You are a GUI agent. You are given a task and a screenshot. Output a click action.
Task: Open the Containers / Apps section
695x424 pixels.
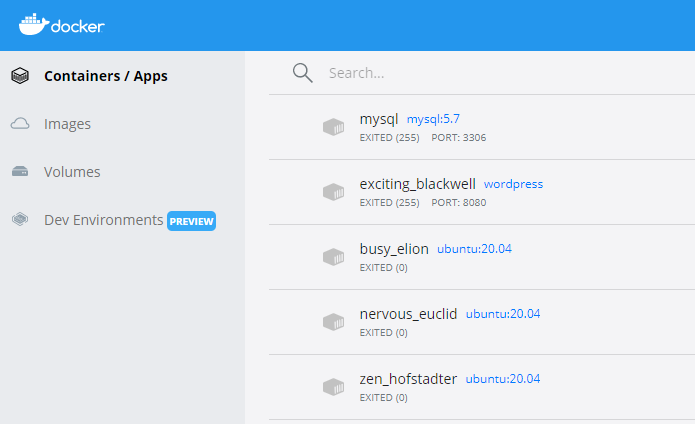pos(106,76)
